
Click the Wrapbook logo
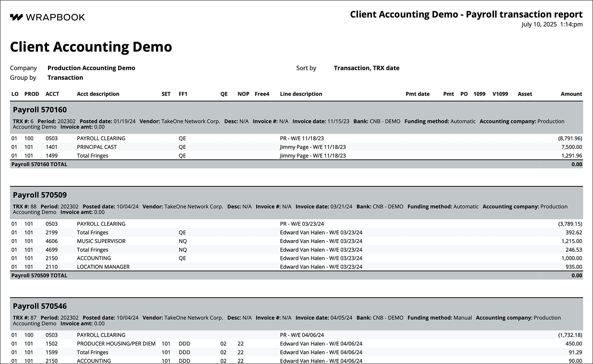[x=47, y=17]
